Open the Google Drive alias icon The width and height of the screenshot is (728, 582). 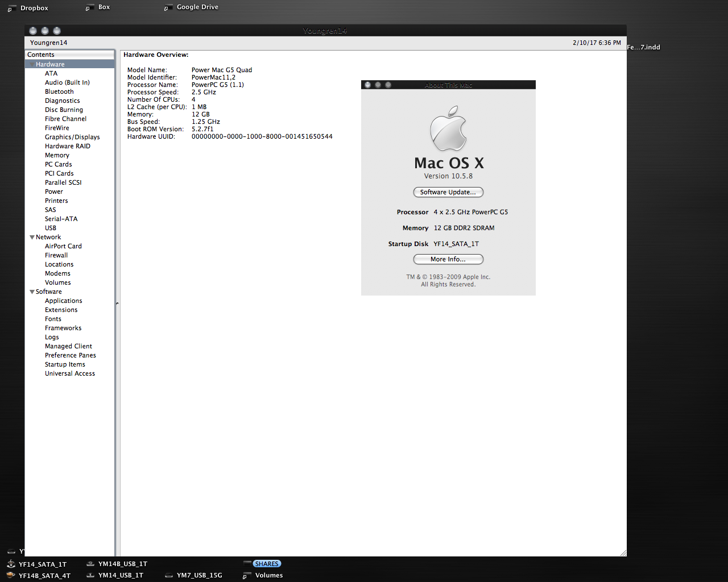click(167, 8)
